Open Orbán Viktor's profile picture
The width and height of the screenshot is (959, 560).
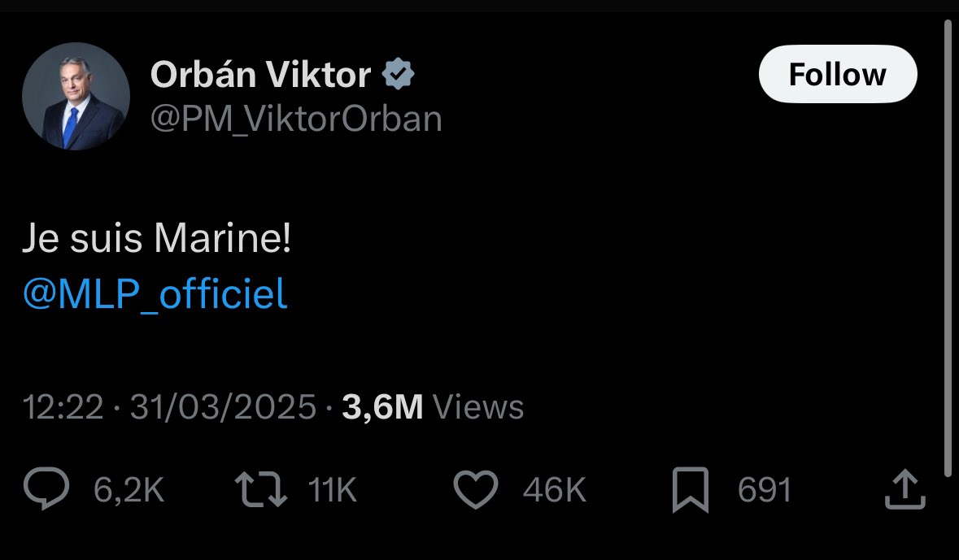click(76, 97)
